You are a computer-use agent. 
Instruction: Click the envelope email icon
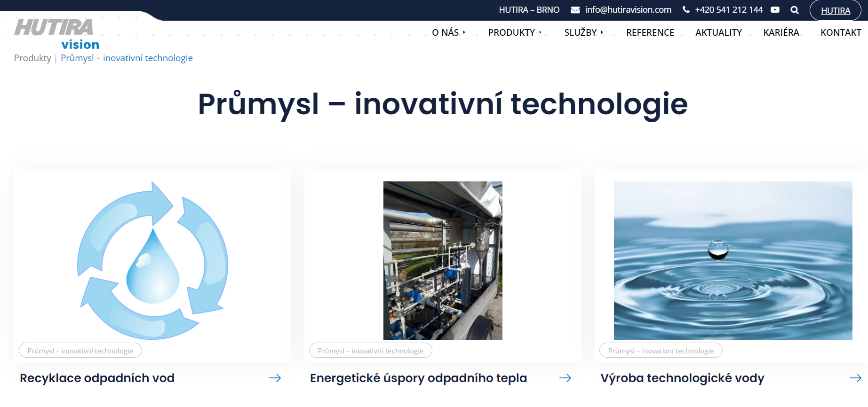click(575, 9)
